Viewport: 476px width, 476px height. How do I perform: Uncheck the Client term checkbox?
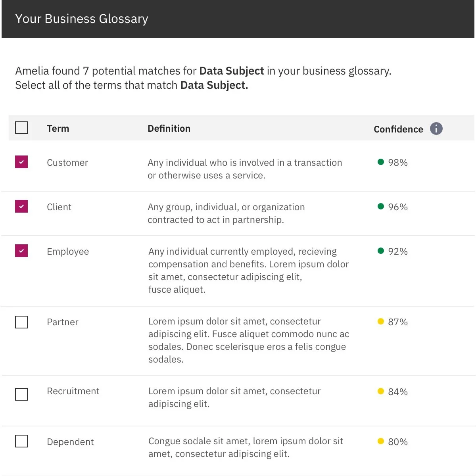coord(21,206)
